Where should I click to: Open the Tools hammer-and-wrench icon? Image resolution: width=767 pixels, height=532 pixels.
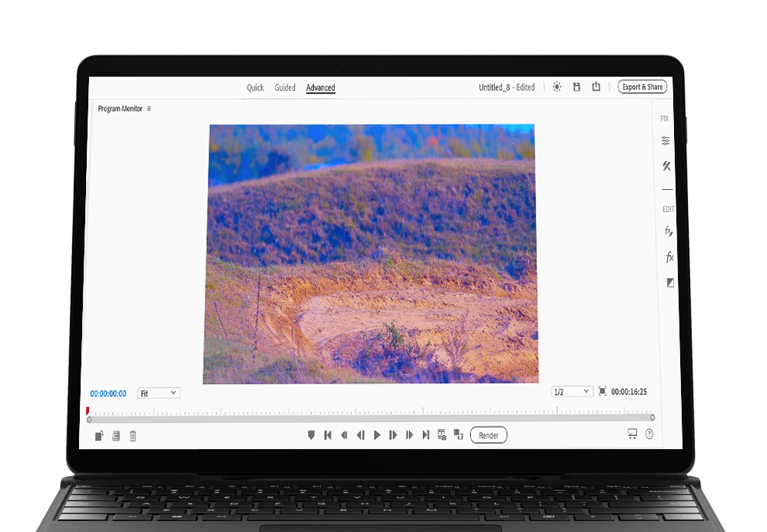click(x=666, y=166)
